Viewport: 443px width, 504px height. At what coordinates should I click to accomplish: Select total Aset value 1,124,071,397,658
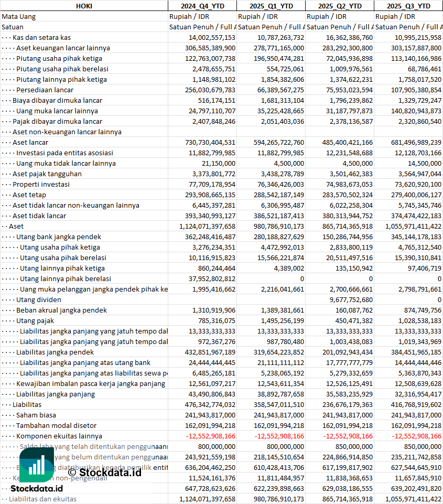(207, 226)
